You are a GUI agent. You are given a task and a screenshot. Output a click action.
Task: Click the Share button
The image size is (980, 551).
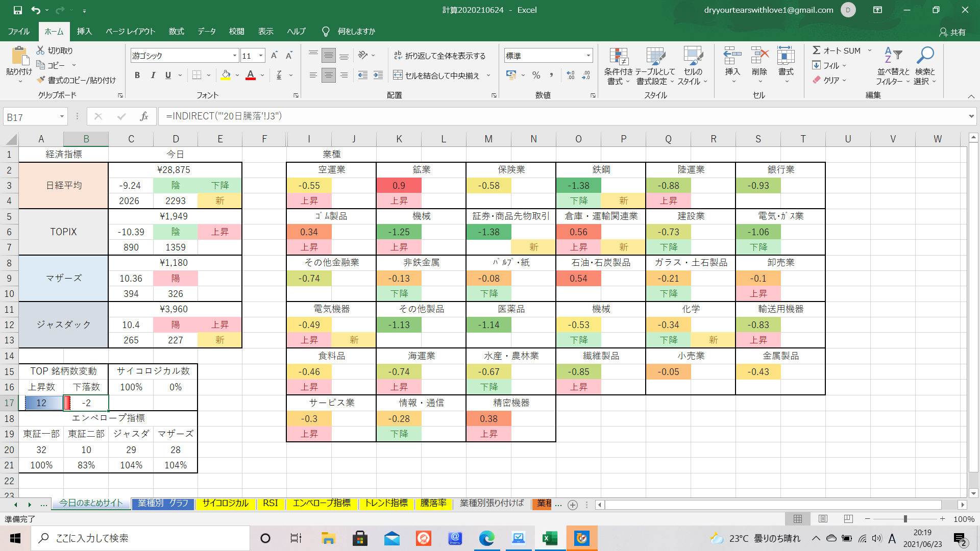click(x=952, y=32)
